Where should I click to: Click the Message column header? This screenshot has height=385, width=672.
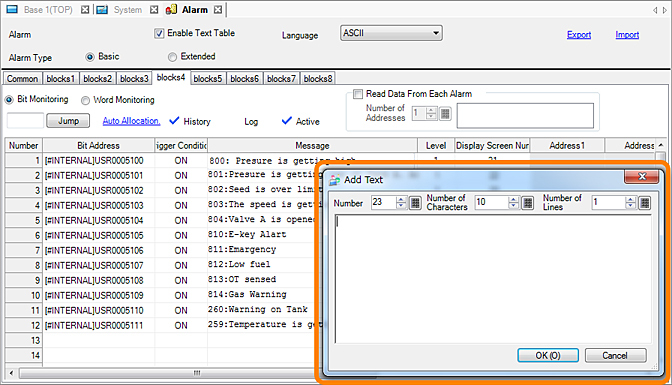click(312, 146)
